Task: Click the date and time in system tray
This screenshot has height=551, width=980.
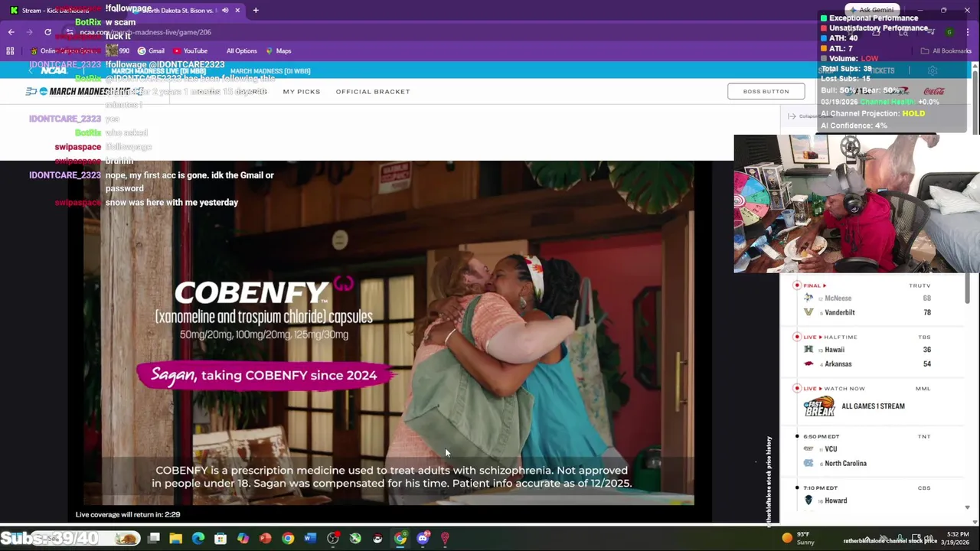Action: 956,538
